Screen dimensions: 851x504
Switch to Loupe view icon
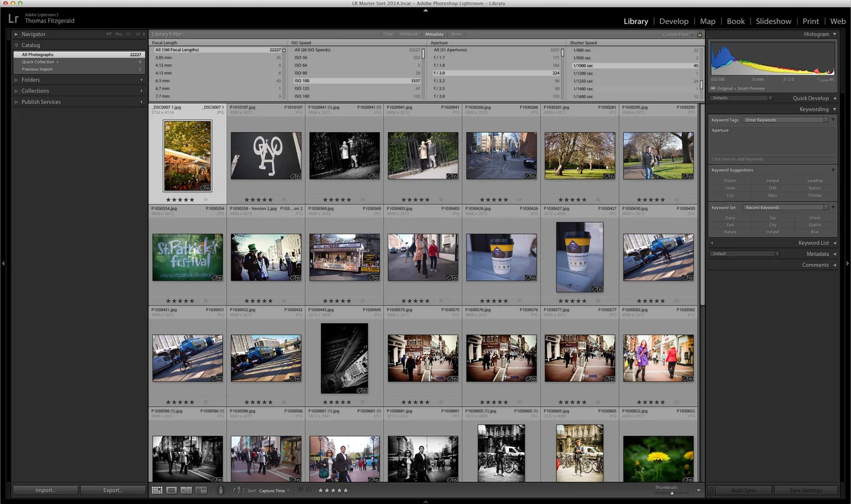point(172,490)
